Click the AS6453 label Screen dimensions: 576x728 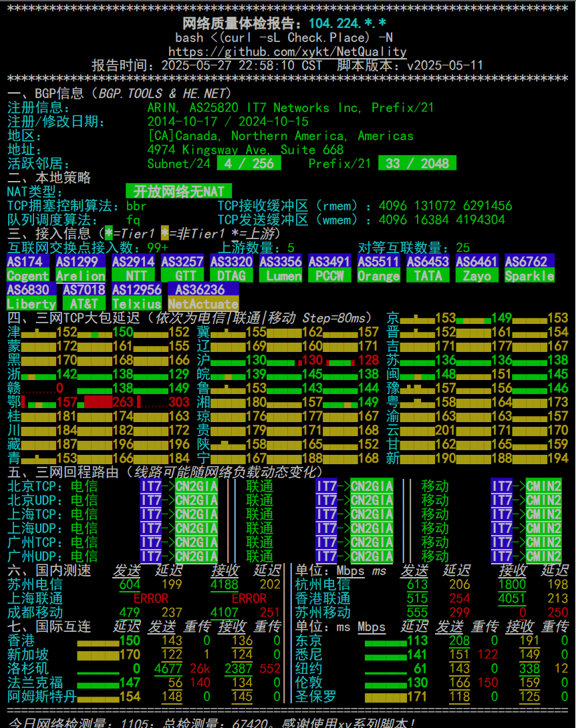[428, 261]
